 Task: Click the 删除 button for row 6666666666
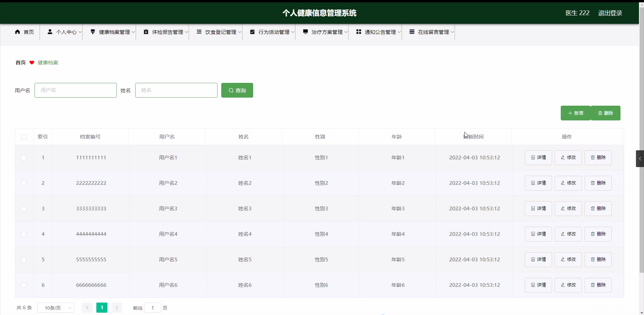click(598, 285)
